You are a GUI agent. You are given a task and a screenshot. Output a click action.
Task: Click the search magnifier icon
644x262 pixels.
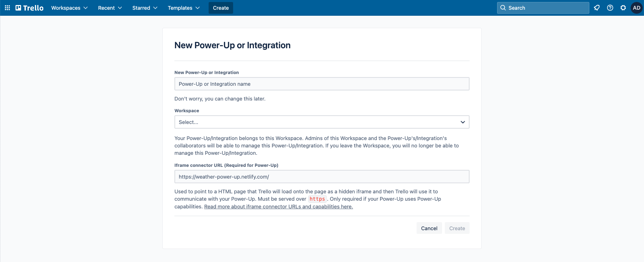(503, 8)
